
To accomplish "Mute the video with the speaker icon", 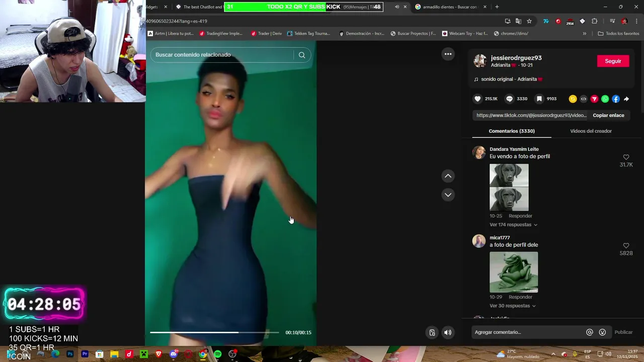I will 448,332.
